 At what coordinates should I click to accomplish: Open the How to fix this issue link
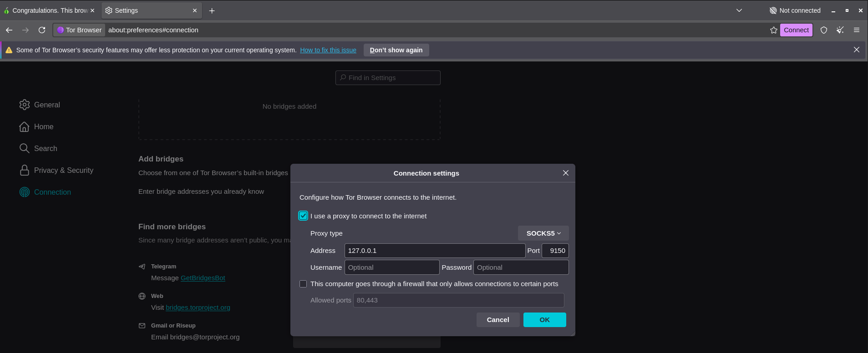click(x=328, y=50)
